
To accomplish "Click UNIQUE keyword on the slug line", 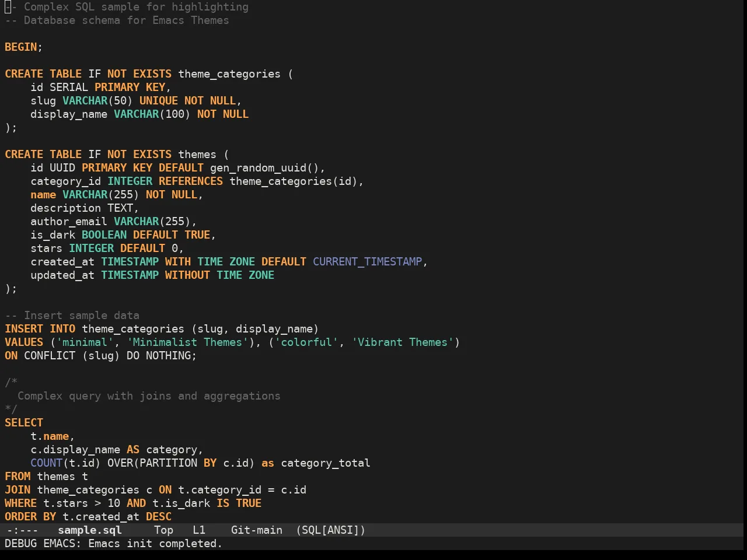I will (159, 101).
